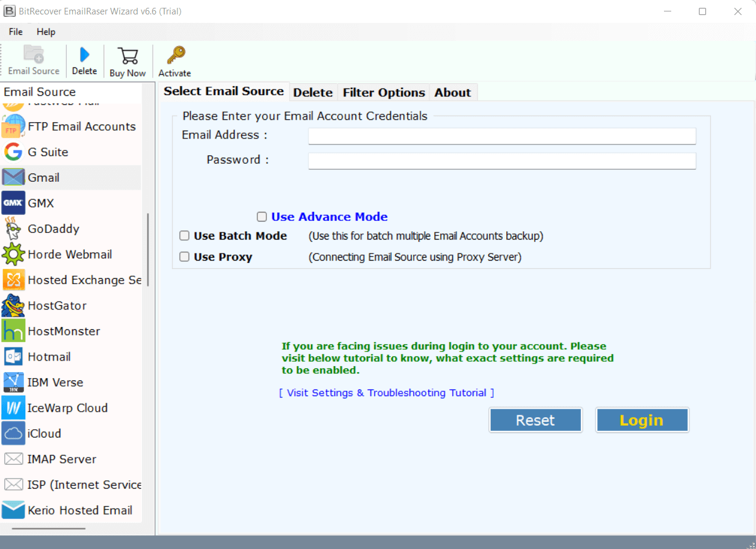This screenshot has height=549, width=756.
Task: Open the Filter Options tab
Action: point(384,92)
